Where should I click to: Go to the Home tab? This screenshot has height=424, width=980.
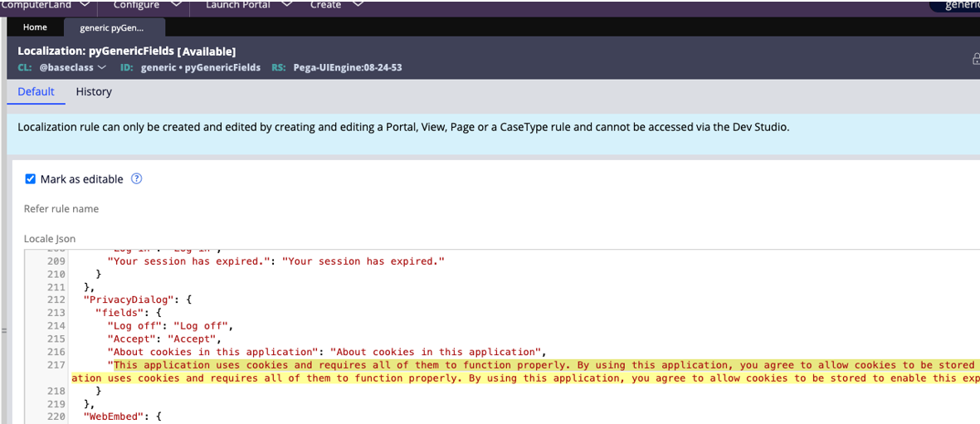35,27
